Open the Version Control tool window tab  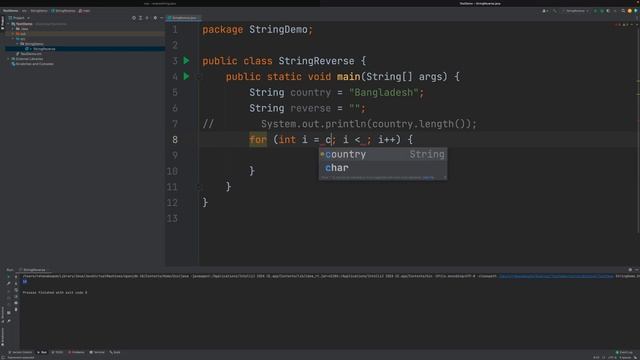pyautogui.click(x=20, y=352)
